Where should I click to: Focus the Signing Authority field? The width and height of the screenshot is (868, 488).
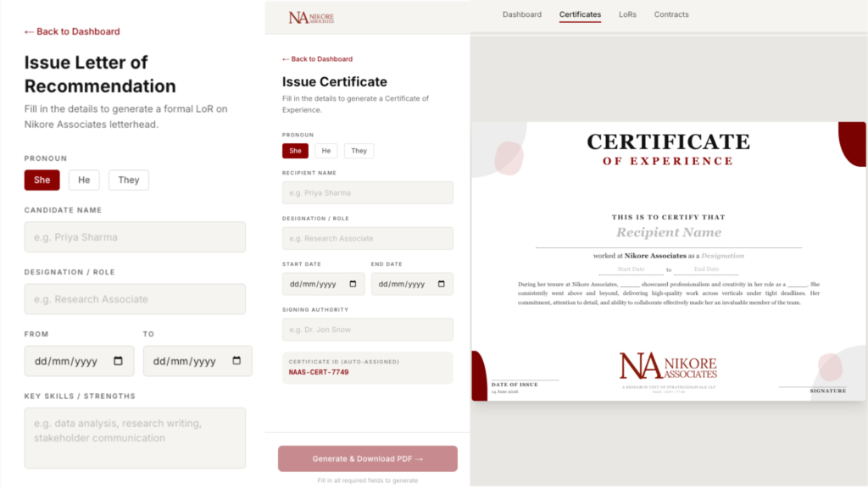[368, 330]
